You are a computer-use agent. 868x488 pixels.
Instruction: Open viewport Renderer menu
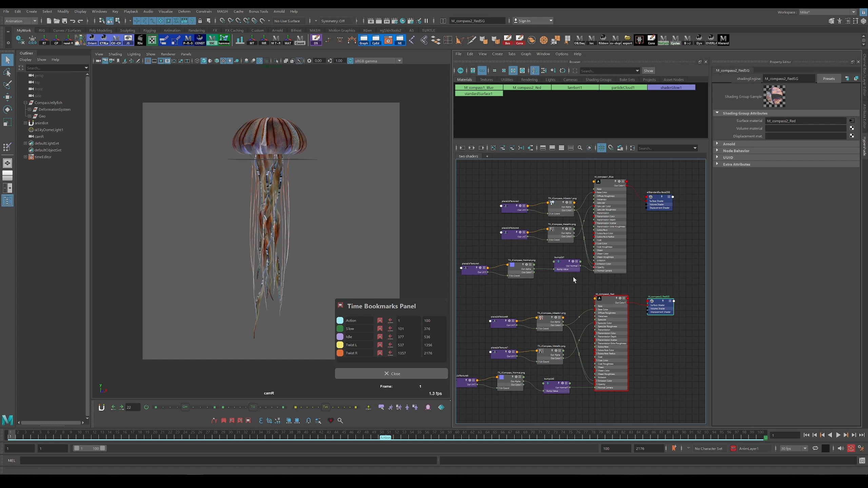[x=168, y=54]
